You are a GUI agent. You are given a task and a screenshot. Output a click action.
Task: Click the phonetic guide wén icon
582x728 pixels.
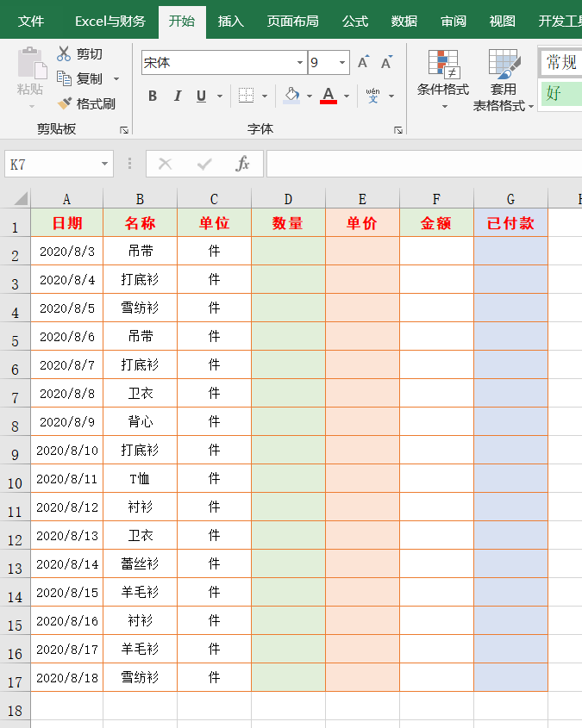click(x=372, y=96)
